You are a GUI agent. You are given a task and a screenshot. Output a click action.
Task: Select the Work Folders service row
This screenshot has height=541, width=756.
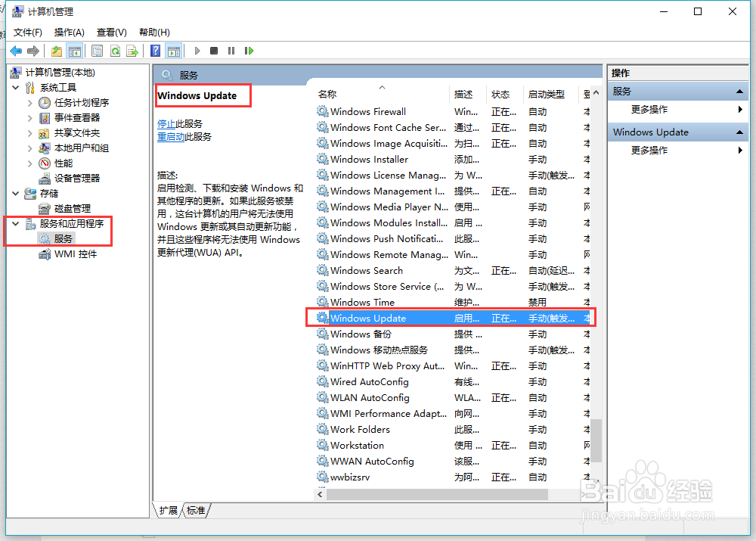tap(453, 430)
